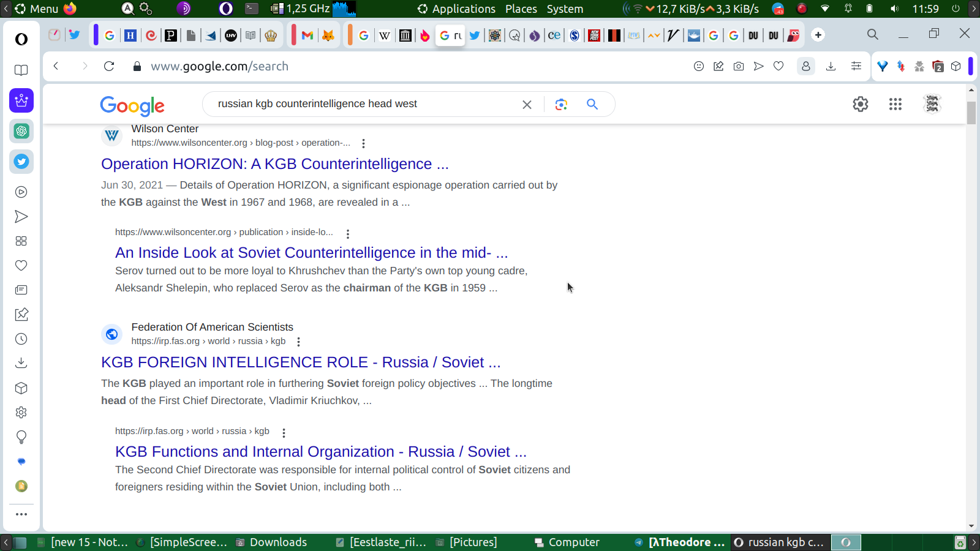The width and height of the screenshot is (980, 551).
Task: Open the extensions cube in the toolbar
Action: tap(956, 66)
